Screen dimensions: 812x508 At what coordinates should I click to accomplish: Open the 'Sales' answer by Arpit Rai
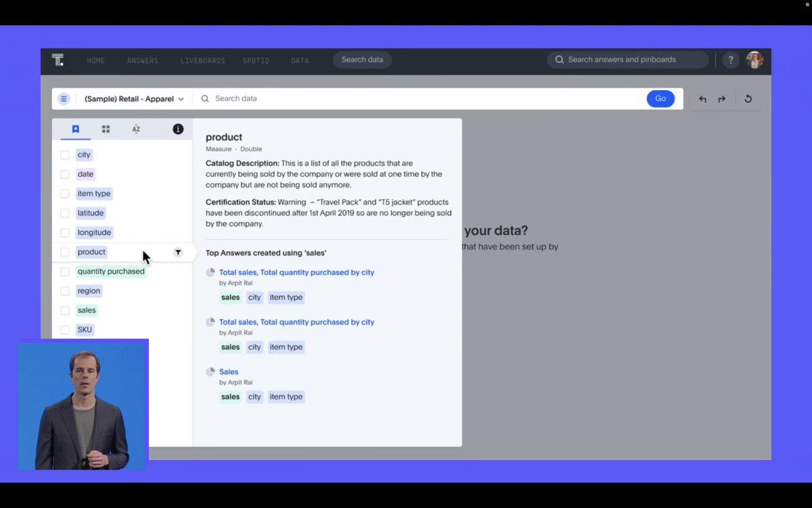pos(229,371)
